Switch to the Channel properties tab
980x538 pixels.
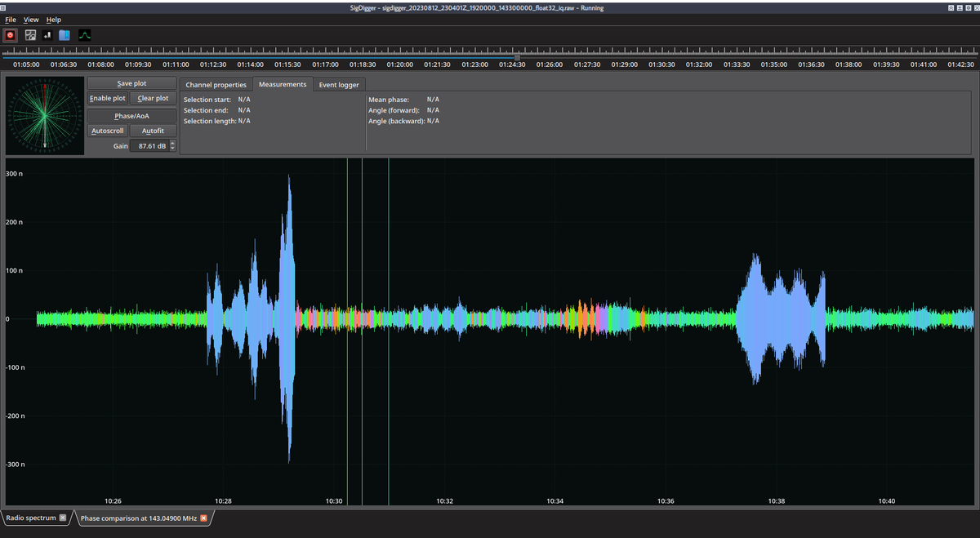216,85
